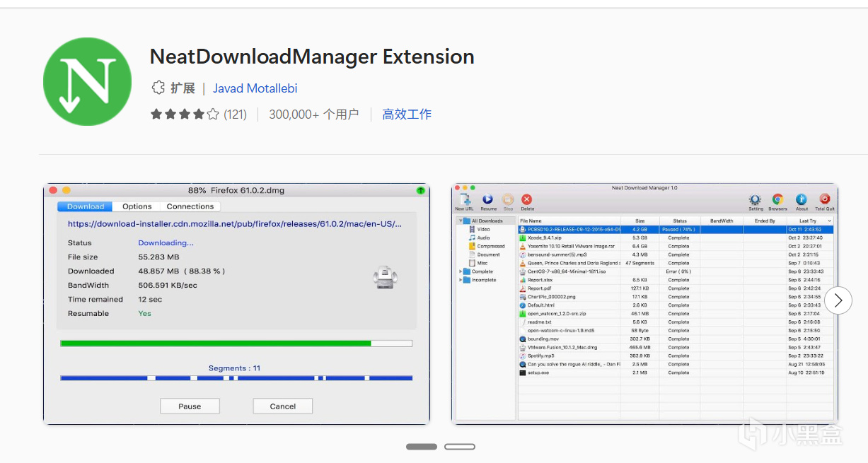Click the Paused ( 74% ) status cell

click(x=679, y=229)
